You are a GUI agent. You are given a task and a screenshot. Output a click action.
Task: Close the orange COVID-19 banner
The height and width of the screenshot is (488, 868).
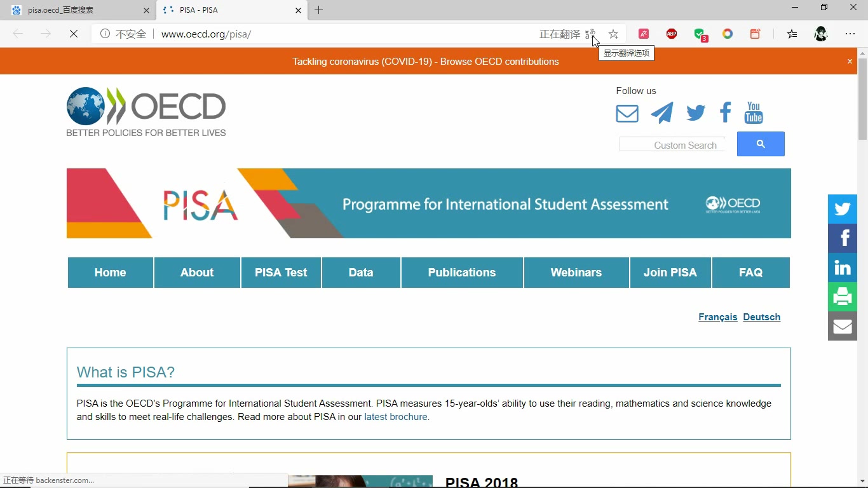pyautogui.click(x=850, y=62)
